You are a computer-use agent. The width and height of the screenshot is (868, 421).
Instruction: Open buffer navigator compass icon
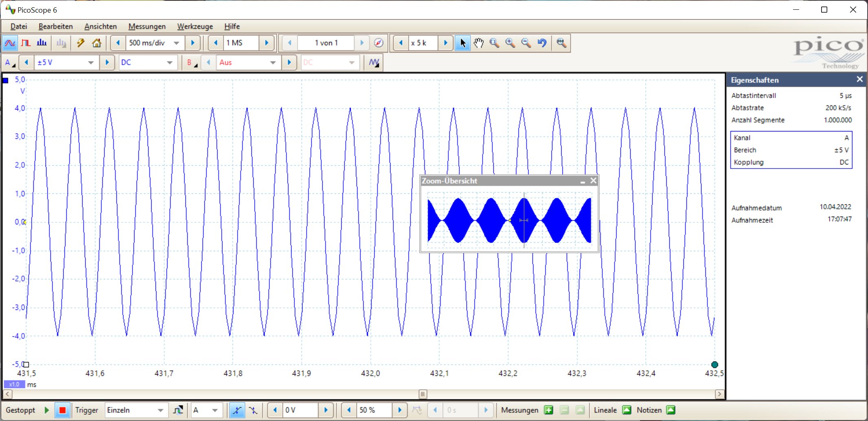(379, 43)
